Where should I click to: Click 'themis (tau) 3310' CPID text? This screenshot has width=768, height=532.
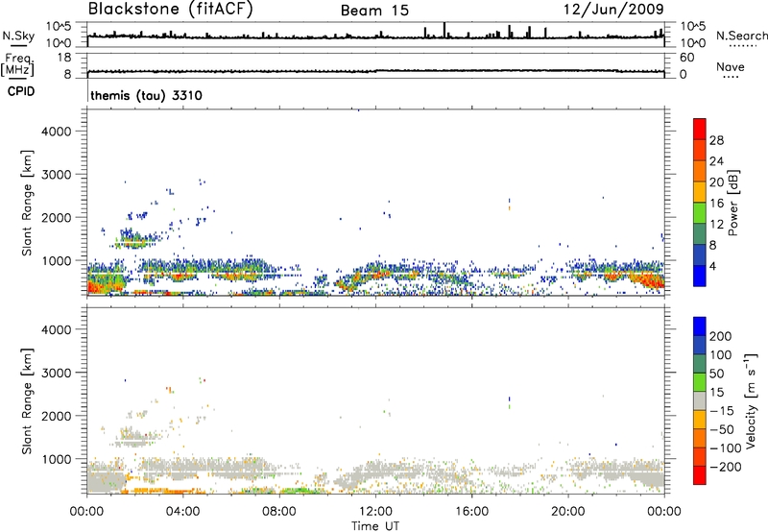[x=147, y=95]
